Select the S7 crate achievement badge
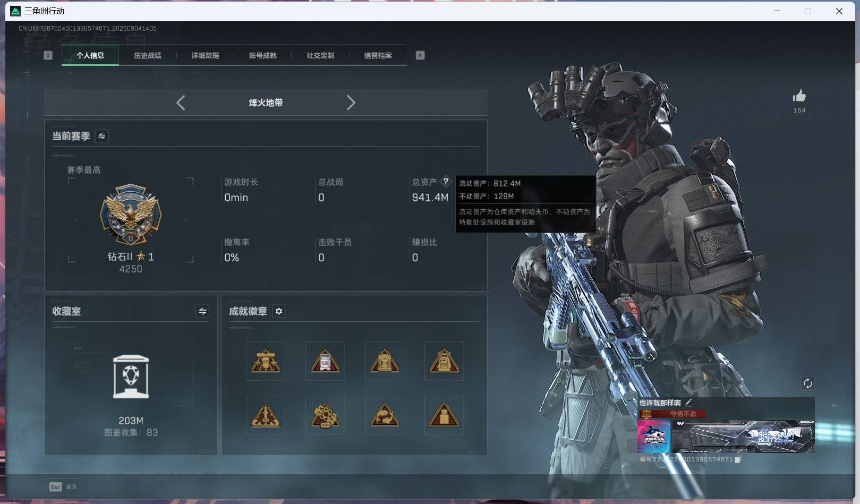This screenshot has width=860, height=504. pyautogui.click(x=385, y=361)
